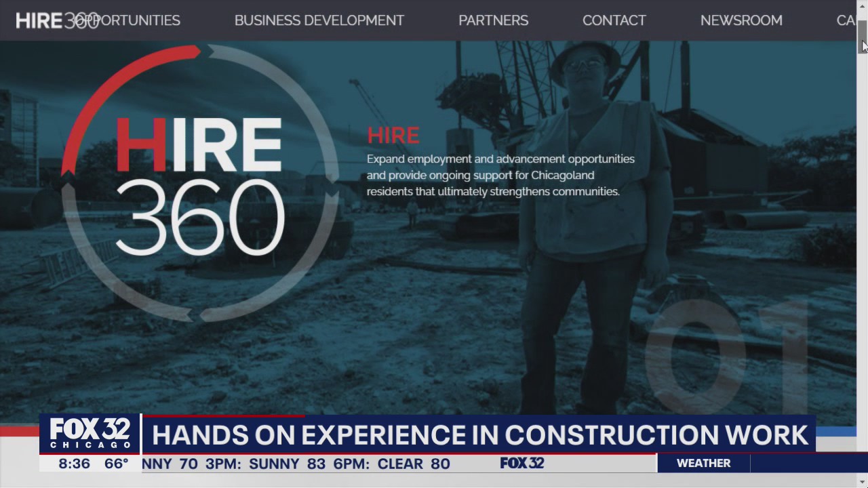Open the Business Development page
Screen dimensions: 868x488
point(319,20)
